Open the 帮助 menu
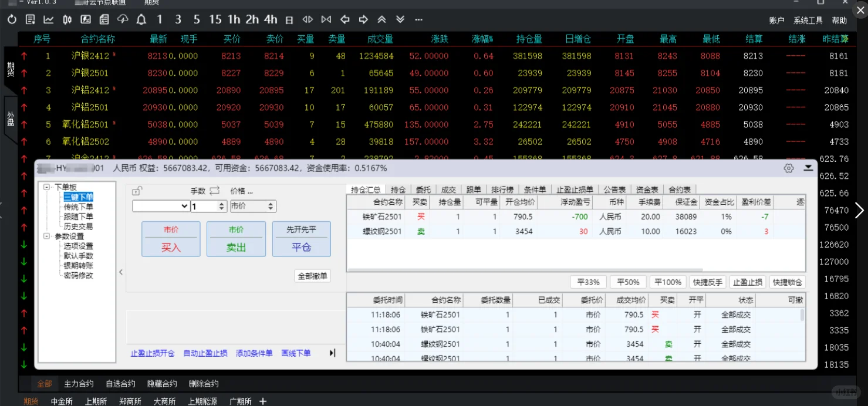Image resolution: width=868 pixels, height=406 pixels. [x=839, y=21]
